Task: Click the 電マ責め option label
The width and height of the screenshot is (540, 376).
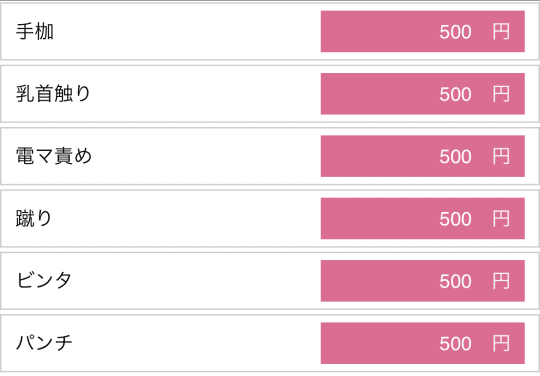Action: click(x=54, y=156)
